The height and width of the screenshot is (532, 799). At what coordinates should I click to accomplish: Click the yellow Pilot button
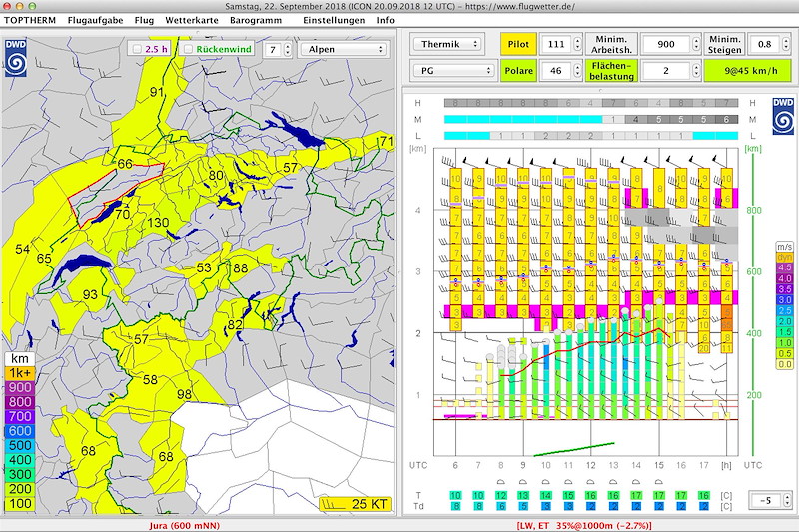click(x=518, y=44)
